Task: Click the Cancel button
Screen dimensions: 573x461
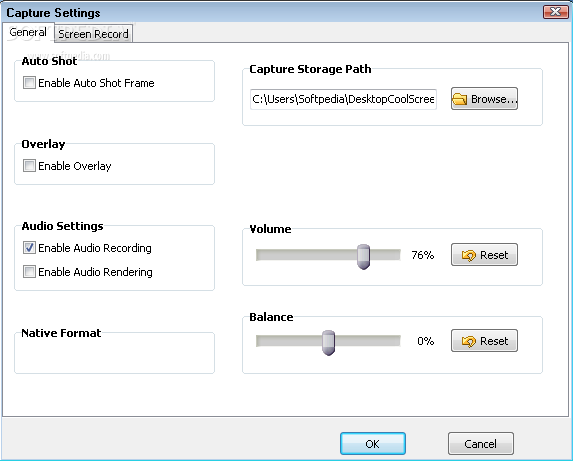Action: [x=481, y=444]
